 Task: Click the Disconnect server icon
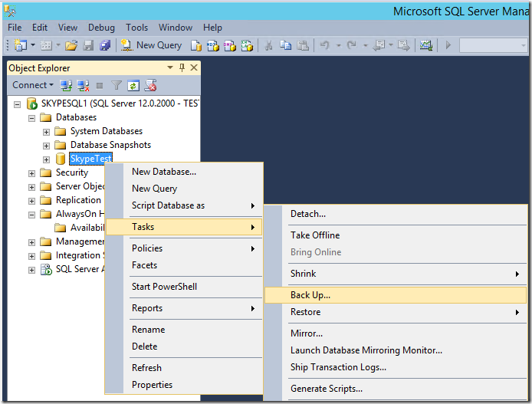tap(83, 85)
